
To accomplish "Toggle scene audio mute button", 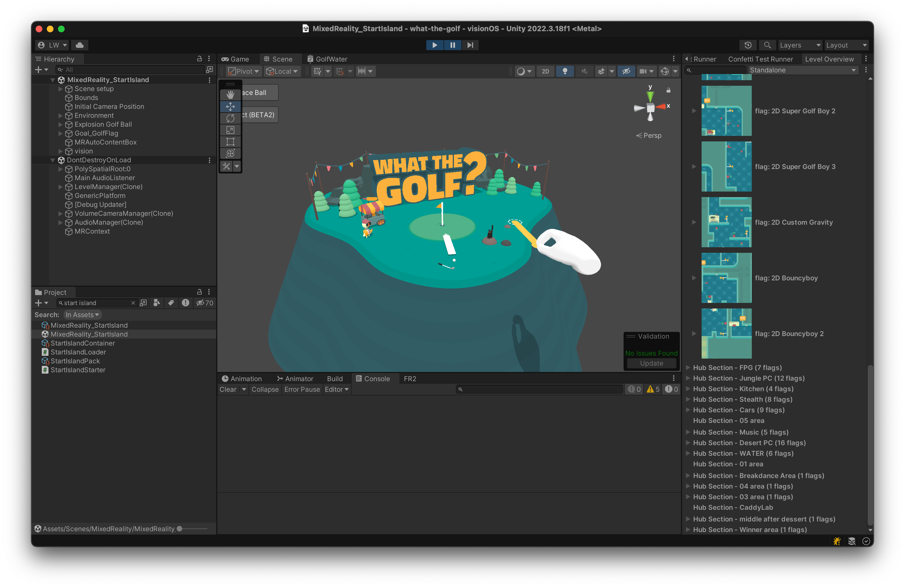I will point(585,71).
